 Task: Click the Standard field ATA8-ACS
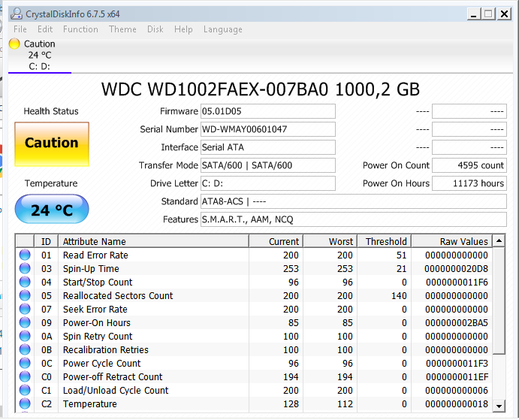pos(354,201)
